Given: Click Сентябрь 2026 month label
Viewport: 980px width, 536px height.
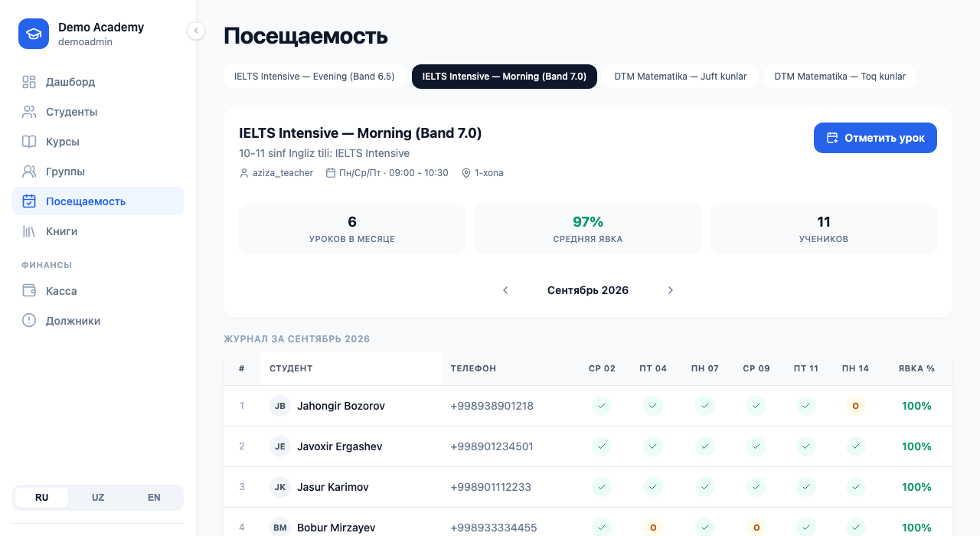Looking at the screenshot, I should pyautogui.click(x=588, y=290).
